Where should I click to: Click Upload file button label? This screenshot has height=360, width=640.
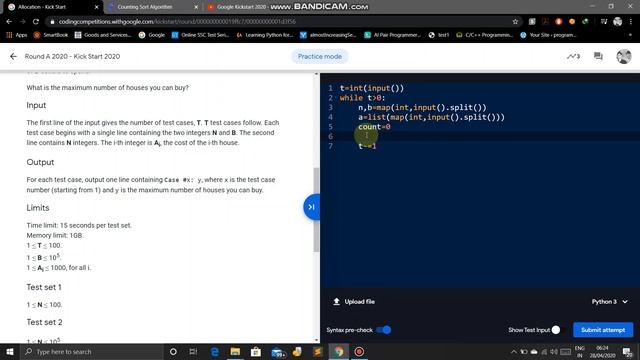pyautogui.click(x=360, y=302)
